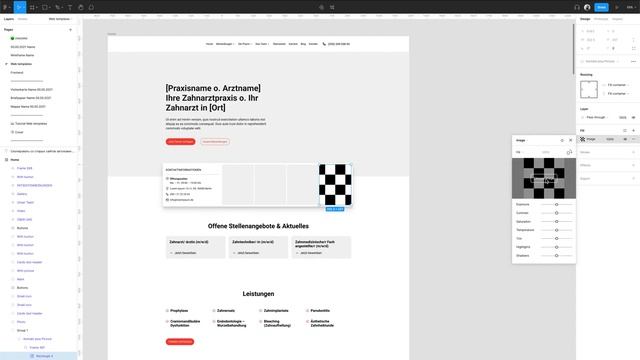Image resolution: width=640 pixels, height=360 pixels.
Task: Open the zoom level dropdown
Action: [631, 7]
